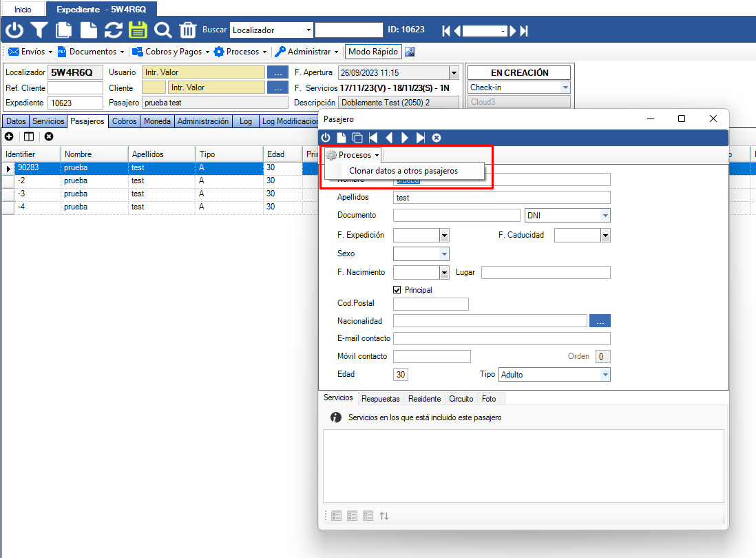Image resolution: width=756 pixels, height=558 pixels.
Task: Click the magnifier search icon
Action: [x=163, y=30]
